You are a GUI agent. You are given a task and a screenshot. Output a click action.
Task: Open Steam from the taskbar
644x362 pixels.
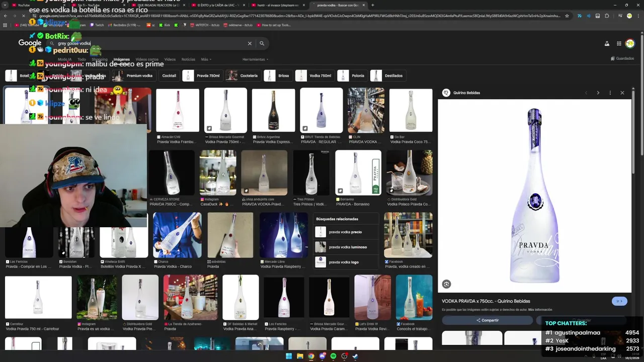(355, 356)
